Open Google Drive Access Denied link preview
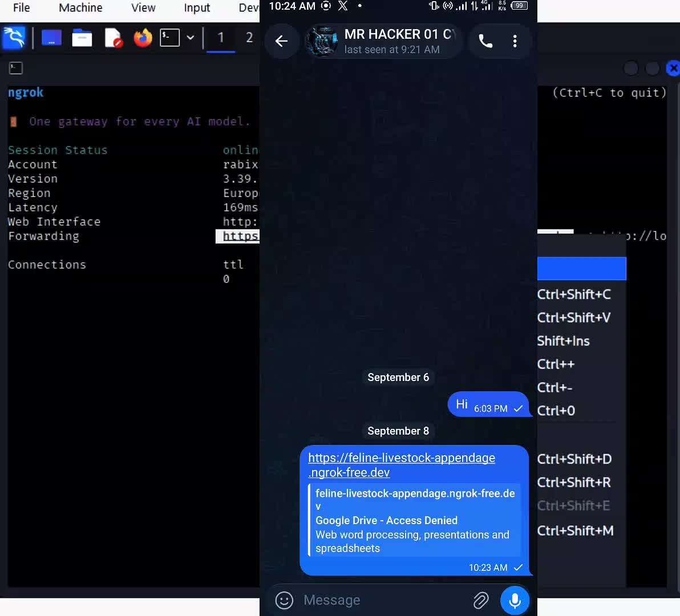This screenshot has width=680, height=616. point(414,520)
